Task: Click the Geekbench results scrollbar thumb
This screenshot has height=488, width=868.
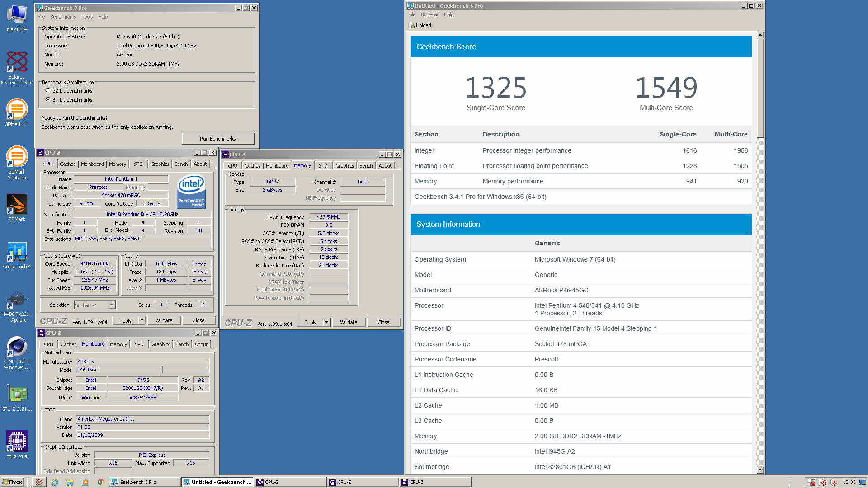Action: tap(760, 88)
